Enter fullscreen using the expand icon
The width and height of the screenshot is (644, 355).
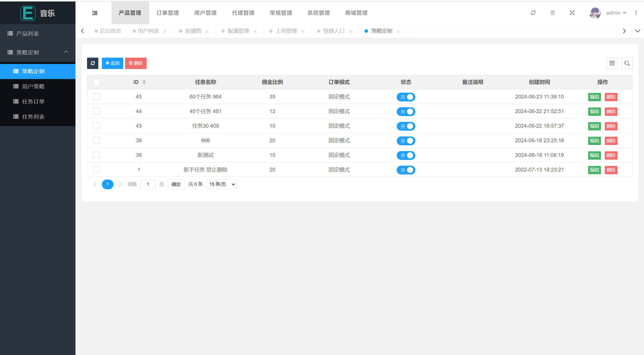(572, 13)
